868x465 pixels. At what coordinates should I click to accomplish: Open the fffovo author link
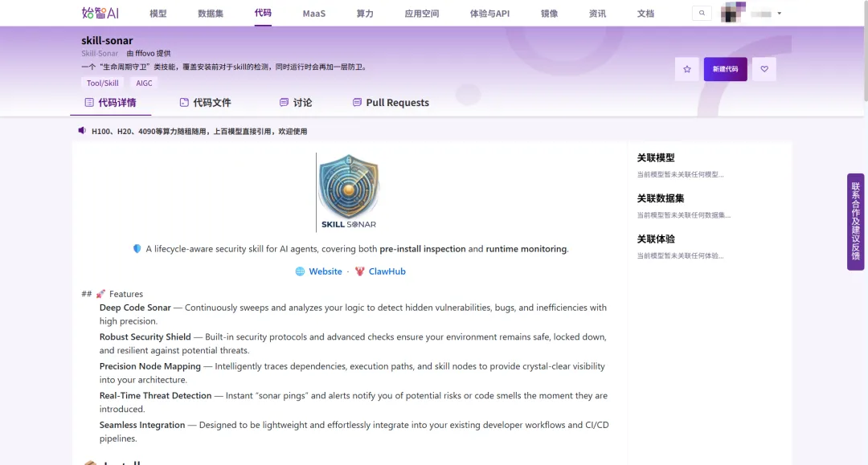tap(145, 54)
